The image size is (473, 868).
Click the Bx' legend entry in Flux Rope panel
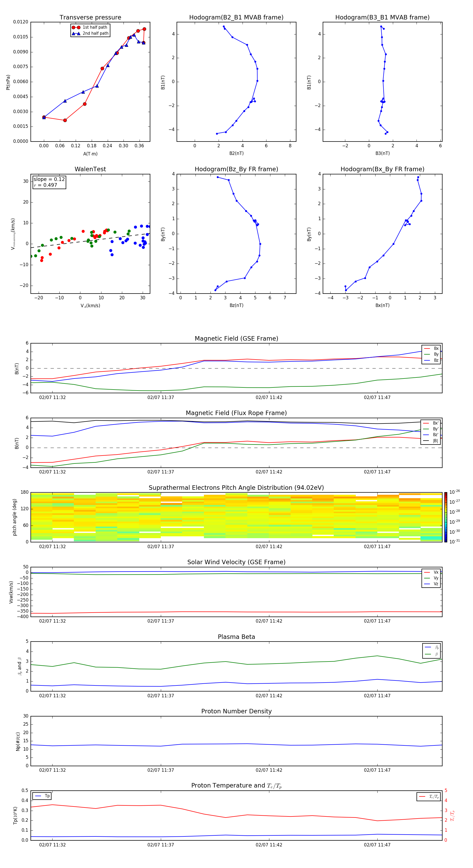pyautogui.click(x=431, y=423)
